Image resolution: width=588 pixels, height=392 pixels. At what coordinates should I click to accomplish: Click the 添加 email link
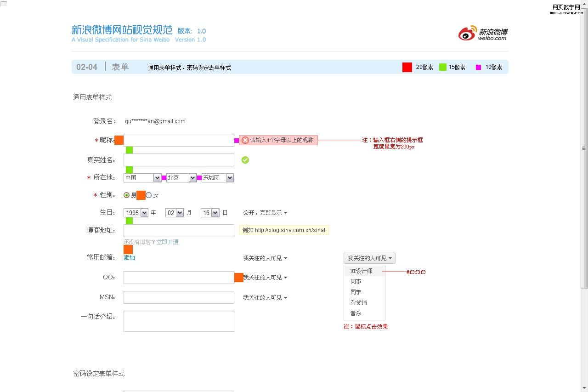[129, 258]
